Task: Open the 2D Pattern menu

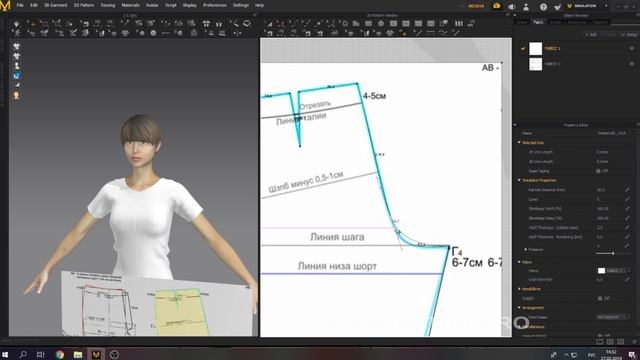Action: tap(84, 5)
